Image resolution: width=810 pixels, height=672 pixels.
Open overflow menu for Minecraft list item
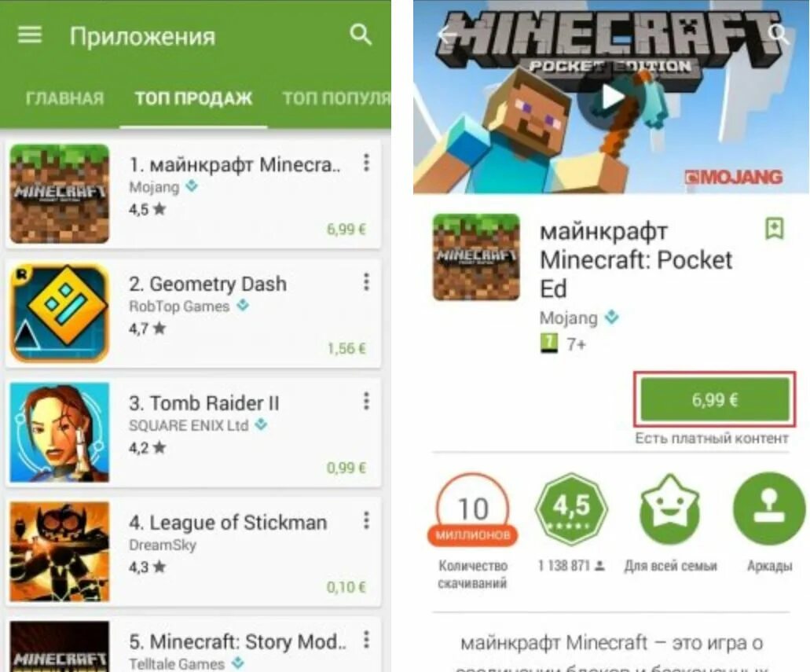(366, 163)
